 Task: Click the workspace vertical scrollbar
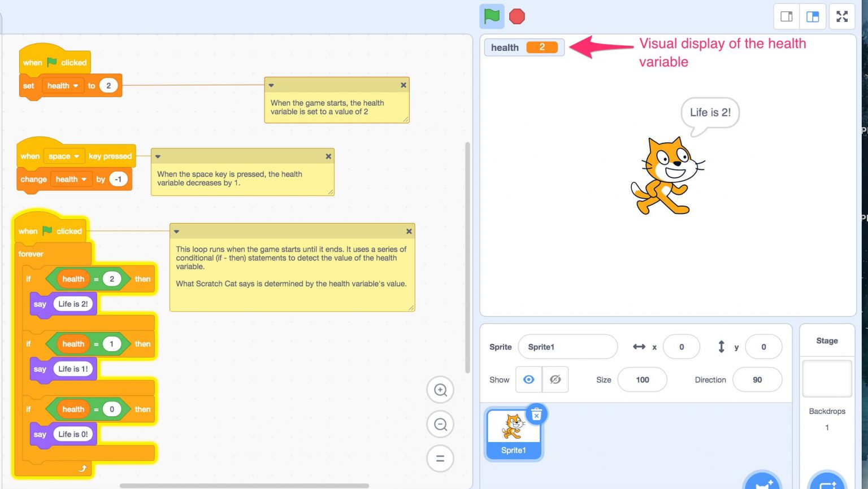tap(467, 257)
